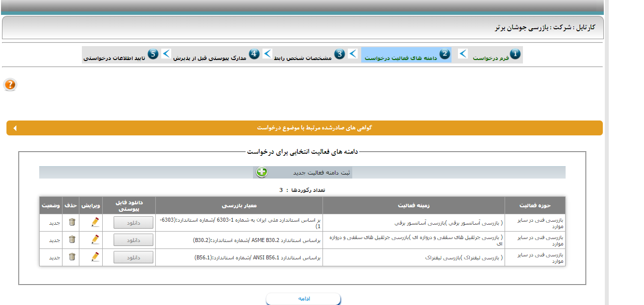Click the ANSI B56.1 criteria cell

click(x=239, y=257)
